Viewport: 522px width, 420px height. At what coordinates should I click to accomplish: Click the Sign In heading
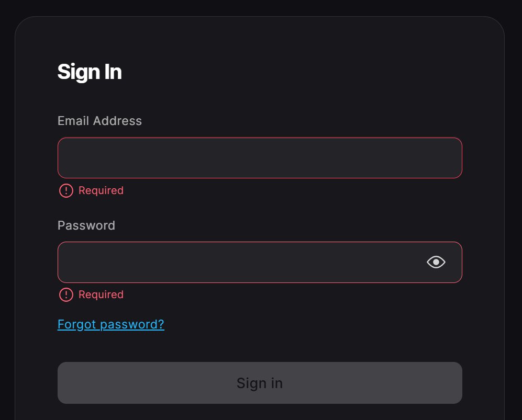click(x=89, y=72)
